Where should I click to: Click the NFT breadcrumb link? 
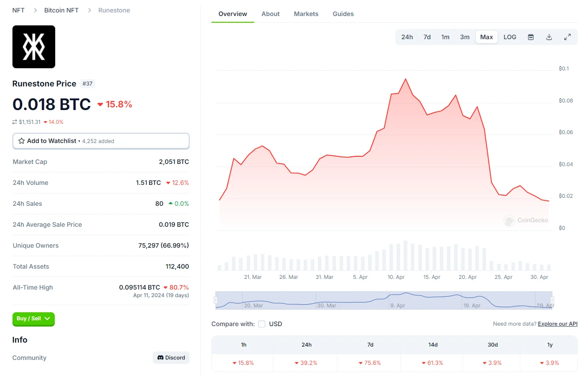[18, 10]
